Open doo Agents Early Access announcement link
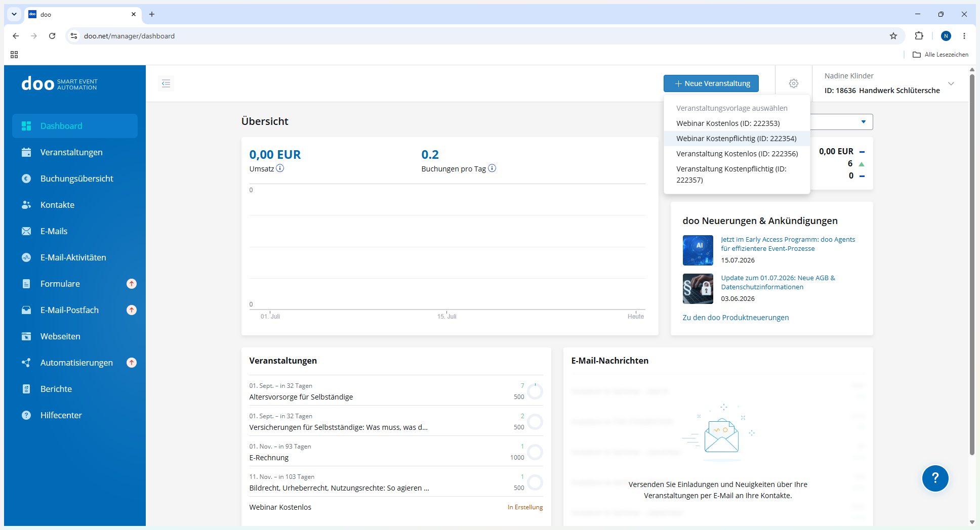The width and height of the screenshot is (980, 530). pyautogui.click(x=788, y=244)
